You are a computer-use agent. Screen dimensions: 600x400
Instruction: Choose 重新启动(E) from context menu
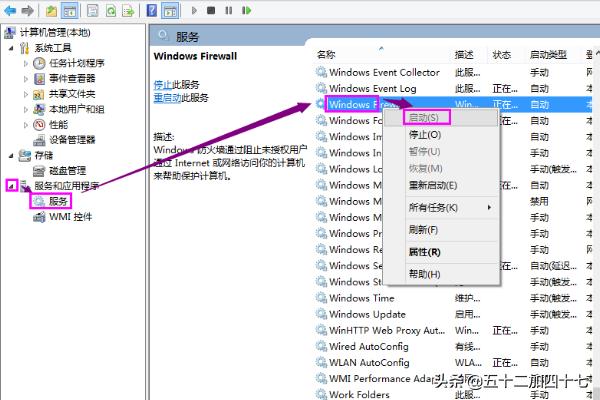432,185
